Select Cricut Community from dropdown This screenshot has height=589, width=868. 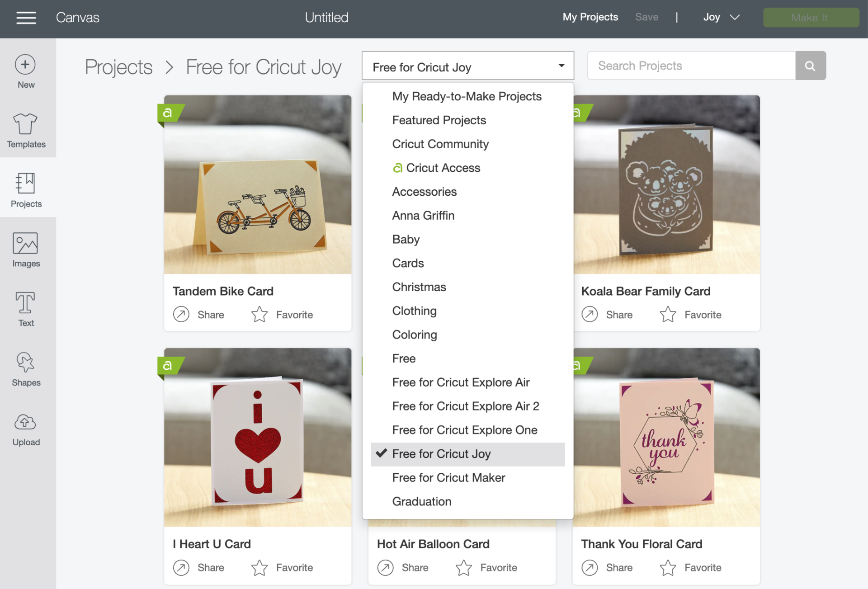440,143
